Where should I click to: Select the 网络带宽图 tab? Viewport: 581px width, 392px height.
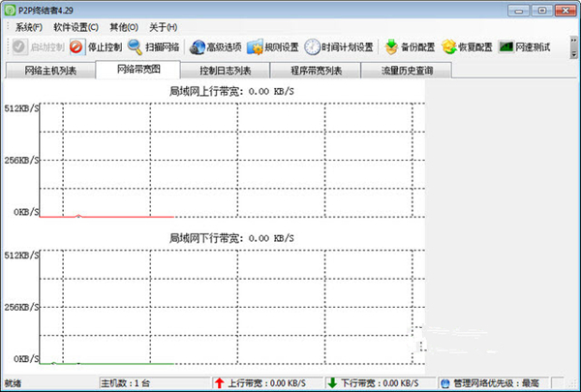(138, 70)
